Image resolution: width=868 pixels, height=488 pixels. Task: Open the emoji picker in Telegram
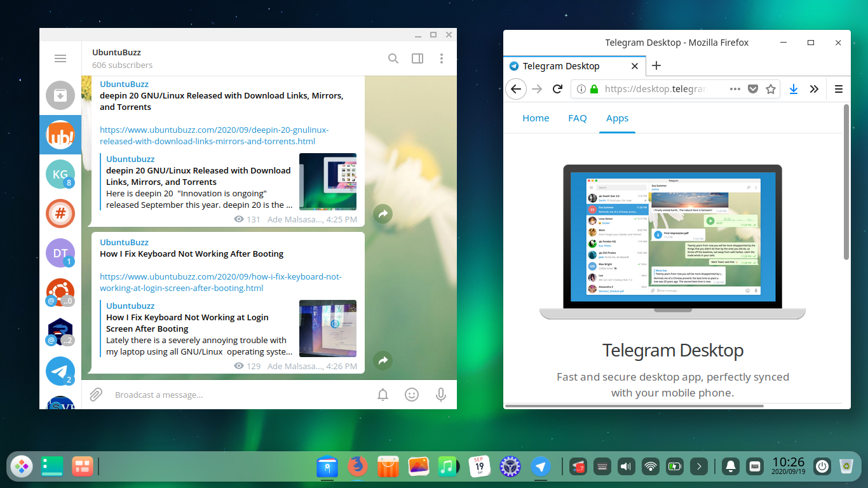[x=412, y=395]
